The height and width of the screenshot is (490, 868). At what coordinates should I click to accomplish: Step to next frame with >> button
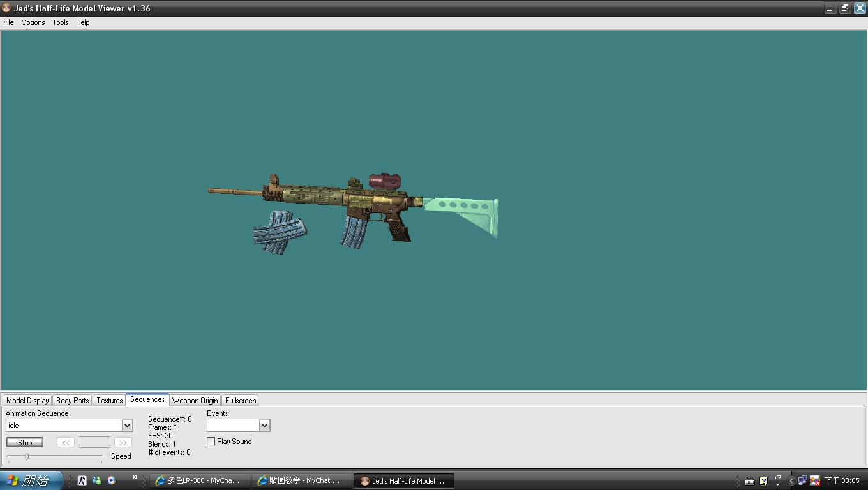(123, 442)
